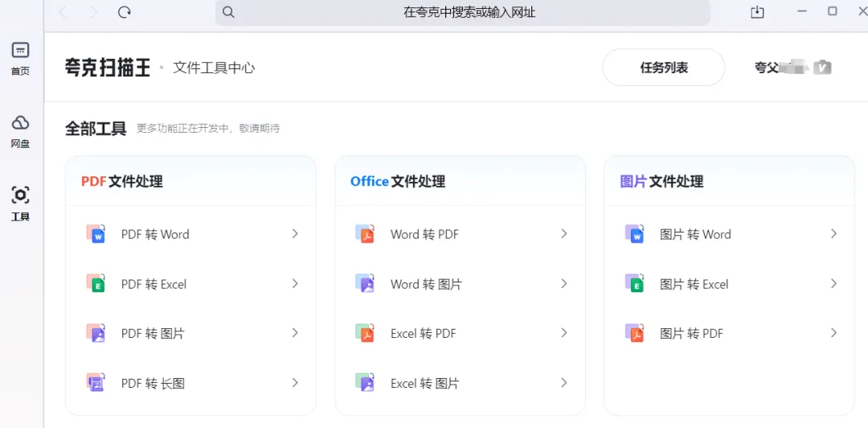Screen dimensions: 868x428
Task: Click the Excel 转 图片 file icon
Action: click(365, 382)
